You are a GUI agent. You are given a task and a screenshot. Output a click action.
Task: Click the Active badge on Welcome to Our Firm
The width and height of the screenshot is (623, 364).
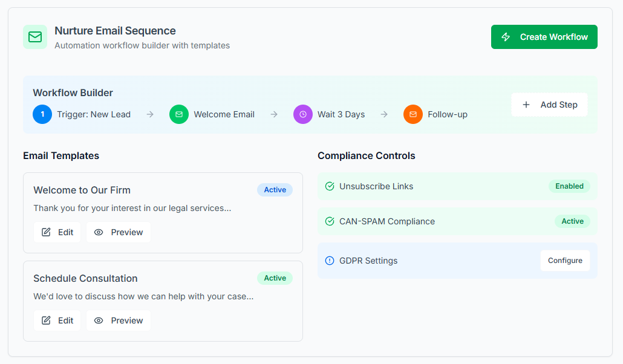click(275, 190)
